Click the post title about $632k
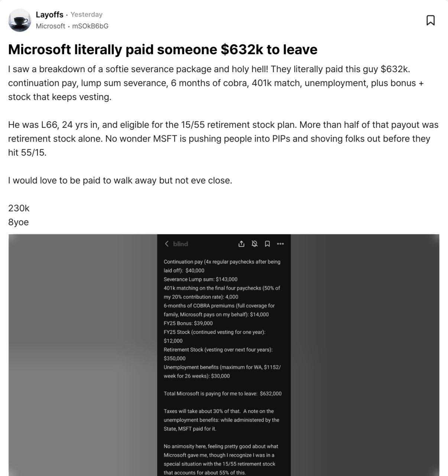Screen dimensions: 448x476 [163, 49]
